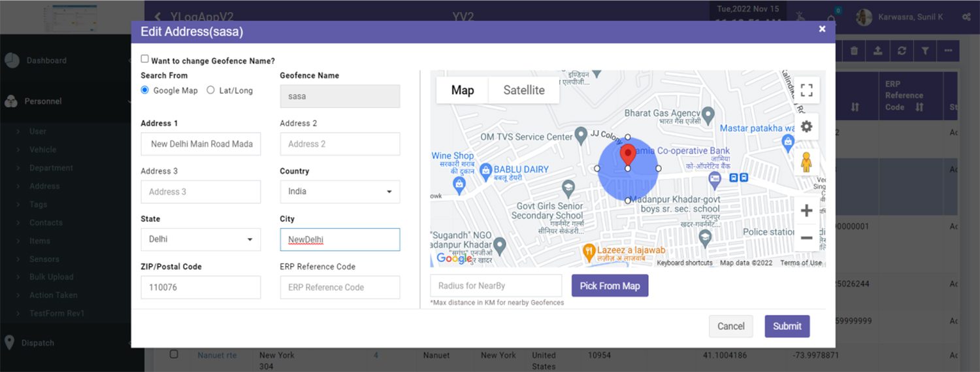Viewport: 980px width, 372px height.
Task: Click the touch pointer icon in the header
Action: (x=801, y=17)
